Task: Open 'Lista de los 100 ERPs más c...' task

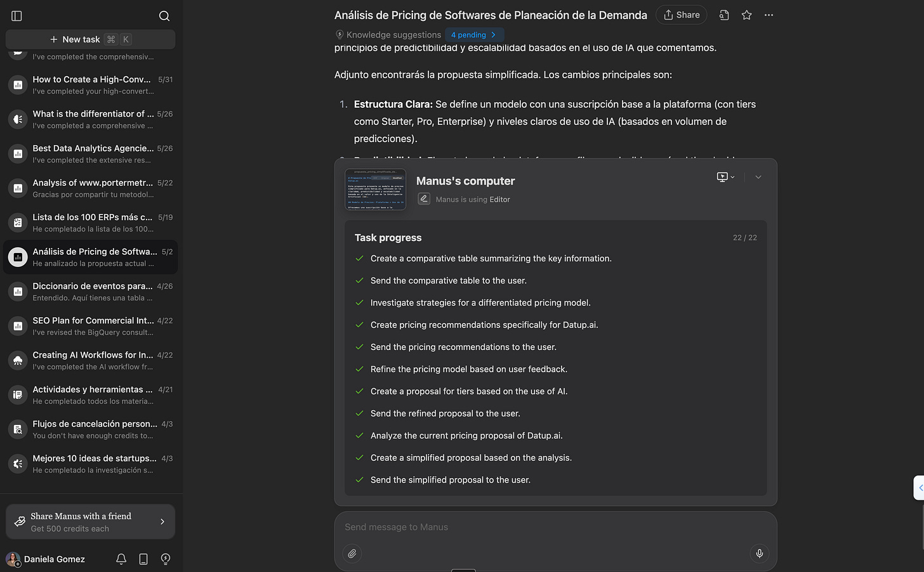Action: (90, 223)
